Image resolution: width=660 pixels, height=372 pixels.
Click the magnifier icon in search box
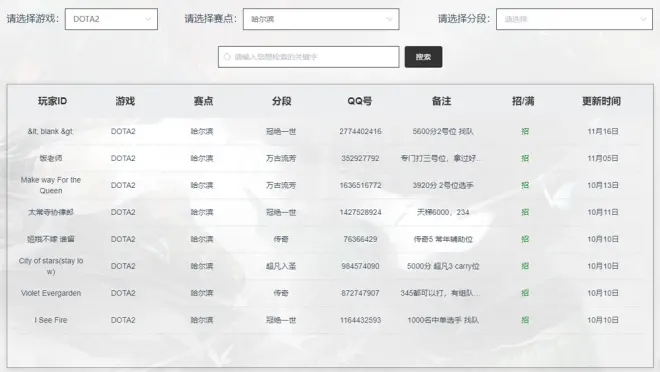[x=227, y=57]
